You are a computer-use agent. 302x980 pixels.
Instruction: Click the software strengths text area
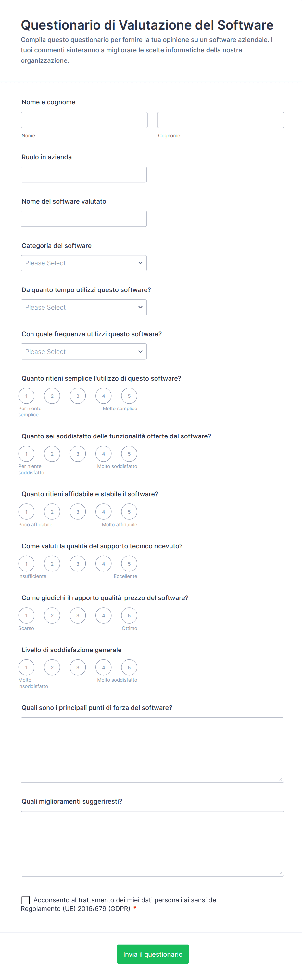pos(152,749)
